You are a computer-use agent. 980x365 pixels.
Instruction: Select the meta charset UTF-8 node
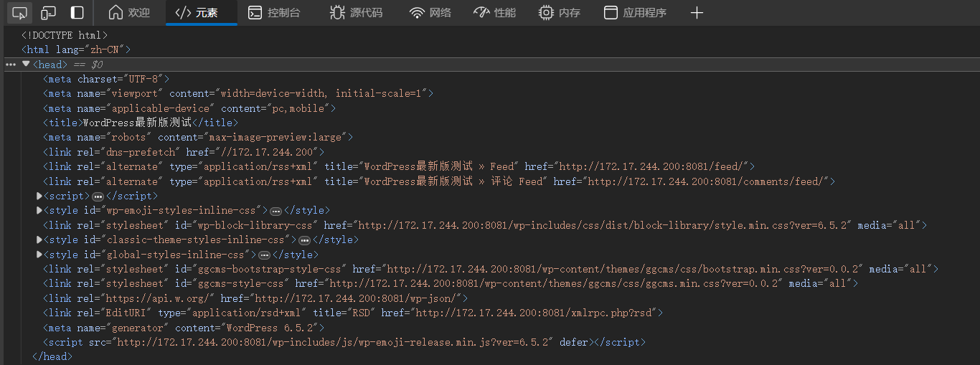[106, 79]
